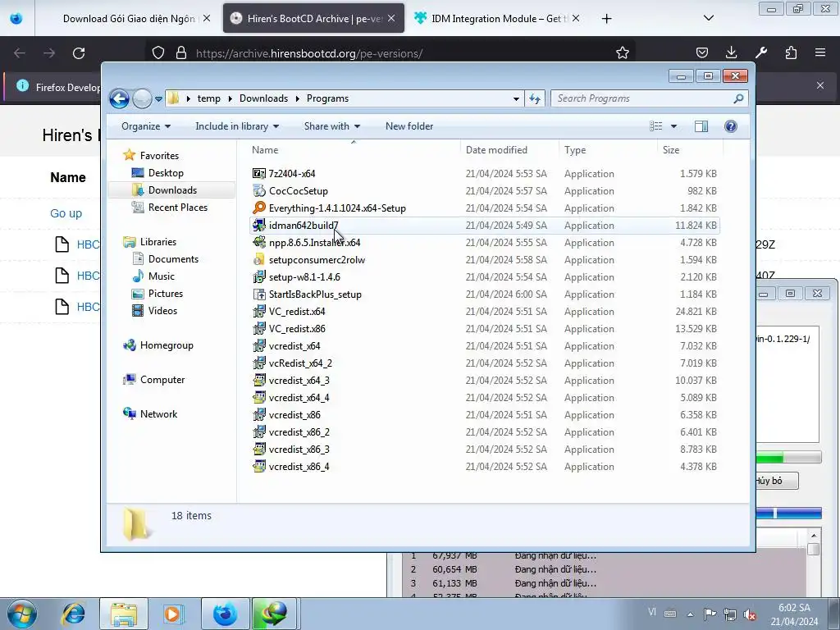Select the 7z2404-x64 file icon
This screenshot has width=840, height=630.
coord(258,174)
